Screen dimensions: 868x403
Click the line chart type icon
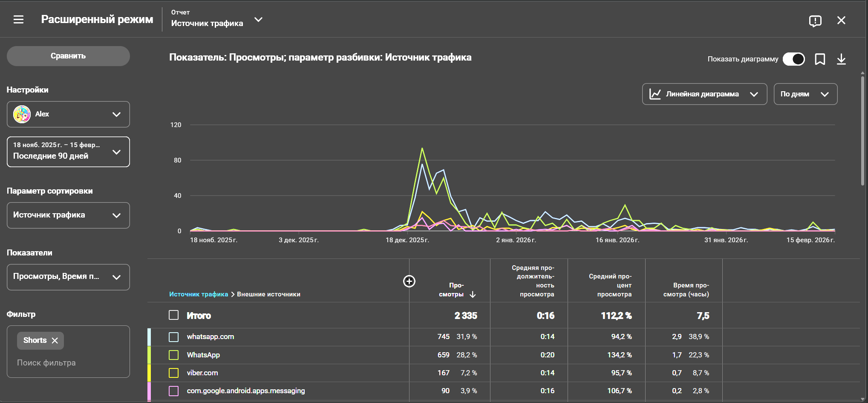(655, 94)
